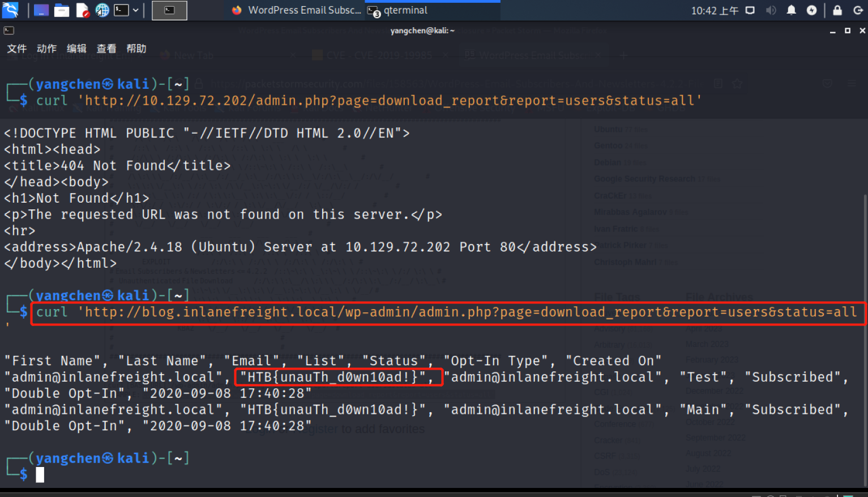
Task: Open the clock showing 10:42
Action: pyautogui.click(x=715, y=11)
